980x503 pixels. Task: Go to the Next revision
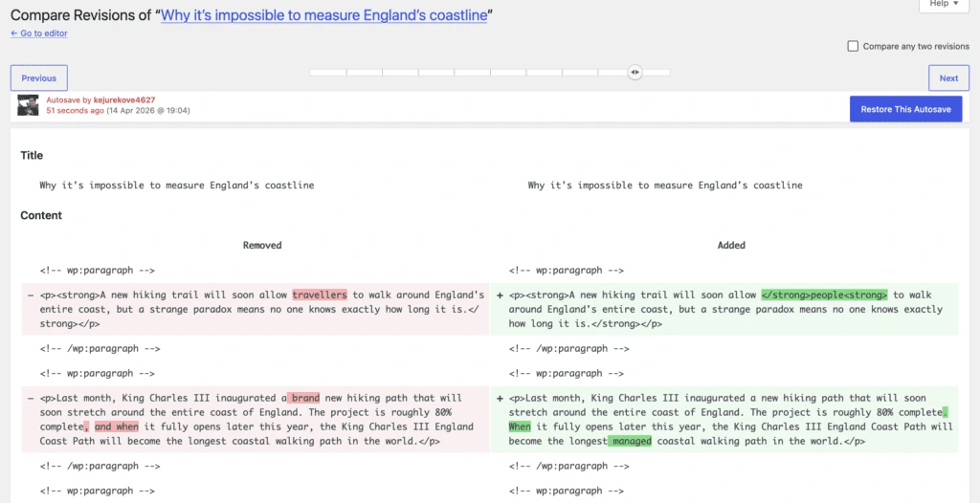948,78
